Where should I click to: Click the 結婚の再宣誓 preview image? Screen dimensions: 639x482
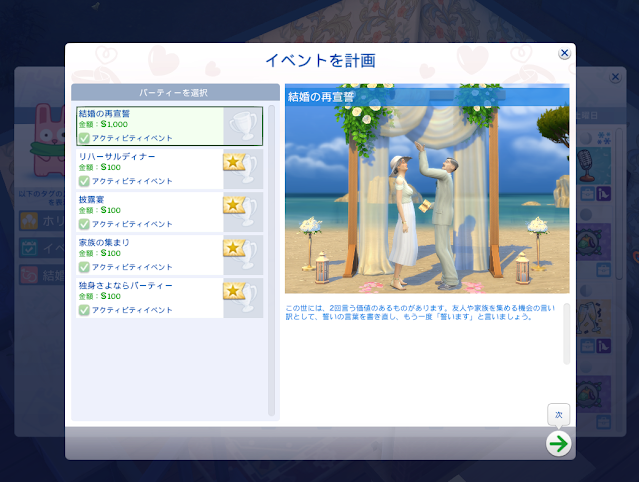[427, 189]
